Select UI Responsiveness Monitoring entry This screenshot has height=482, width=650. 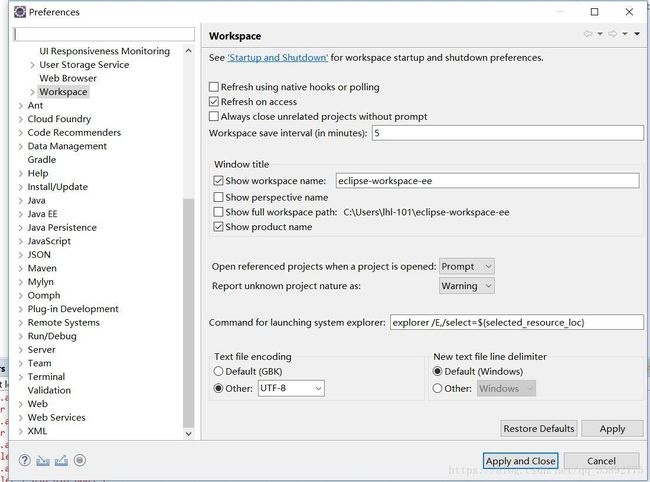[x=104, y=51]
